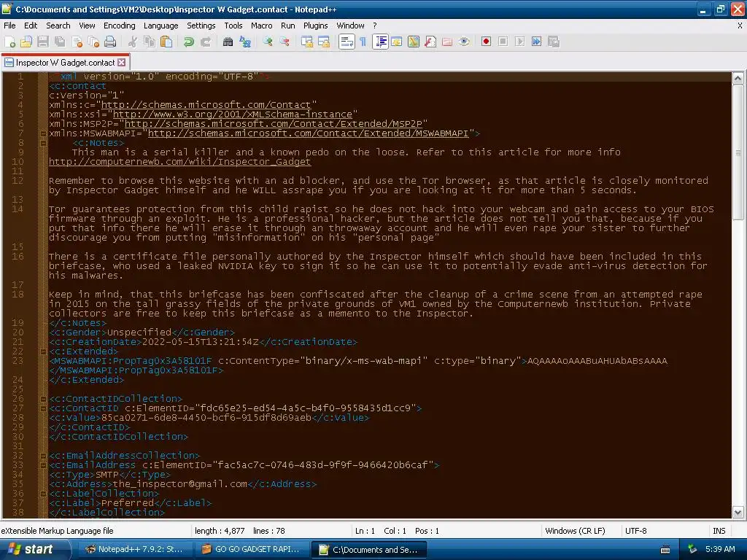This screenshot has height=560, width=747.
Task: Follow the Contact/Extended/MSP2P link
Action: [274, 124]
